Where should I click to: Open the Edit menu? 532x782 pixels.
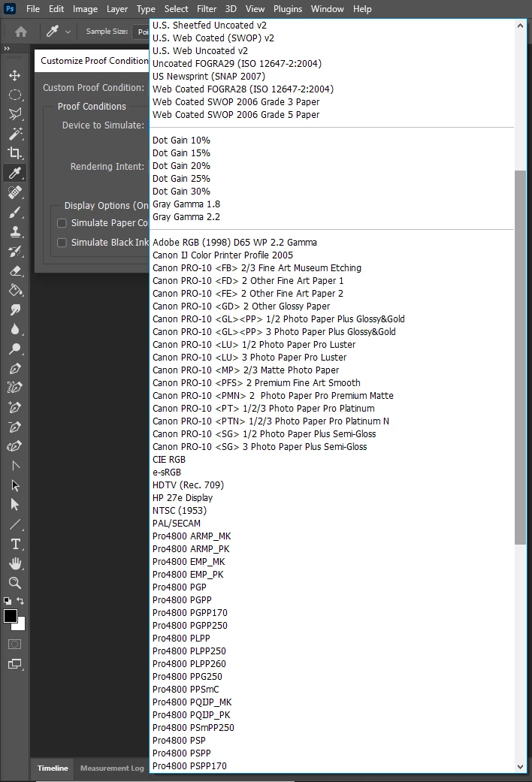(x=56, y=9)
